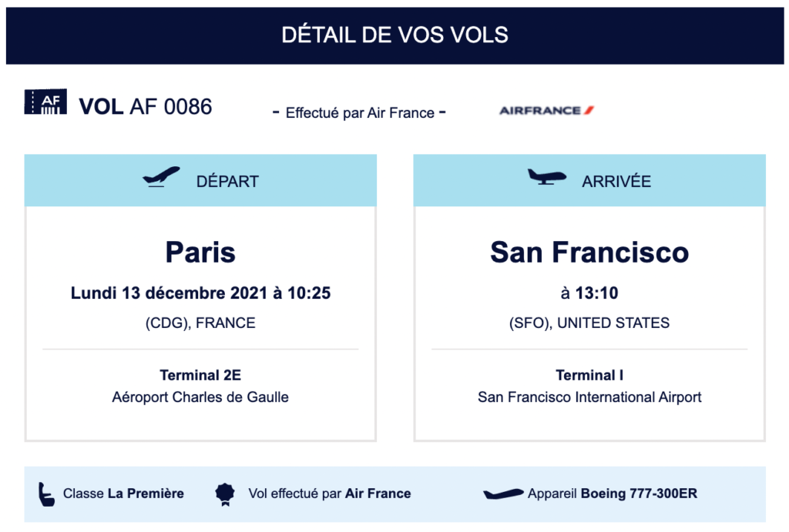Click the AF boarding gate icon
Screen dimensions: 789x532
[x=45, y=102]
